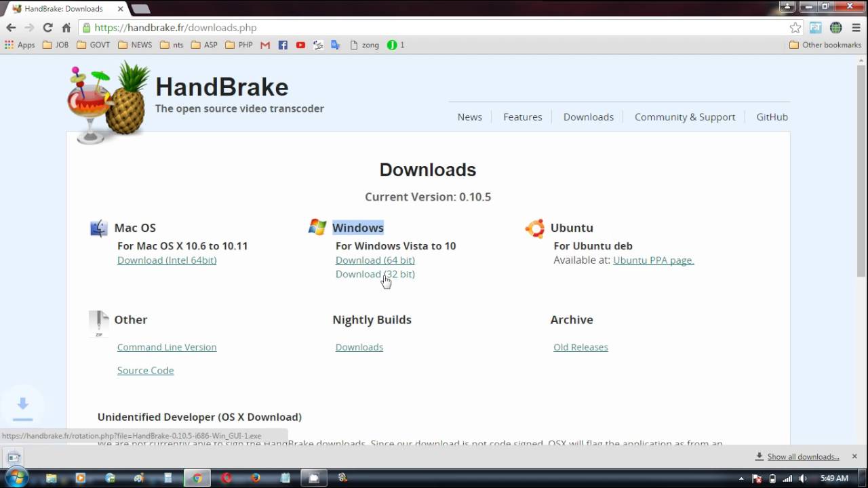Open the nts bookmarks folder
This screenshot has width=868, height=488.
(x=172, y=45)
